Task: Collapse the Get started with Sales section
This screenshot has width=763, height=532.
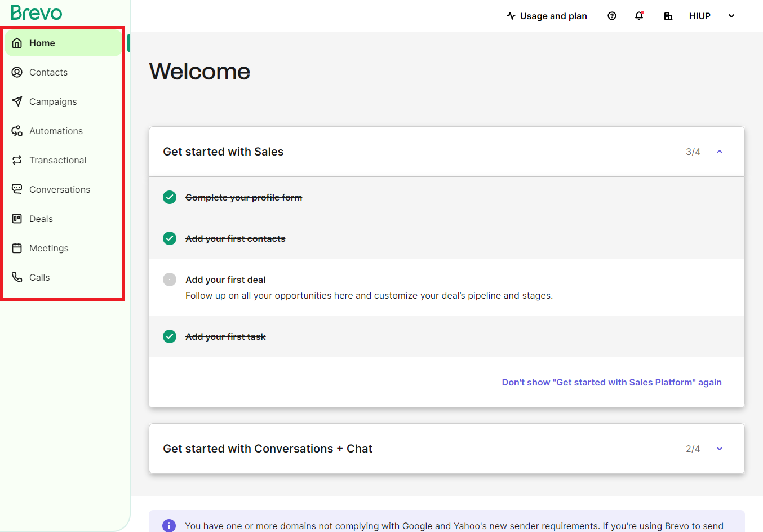Action: 720,152
